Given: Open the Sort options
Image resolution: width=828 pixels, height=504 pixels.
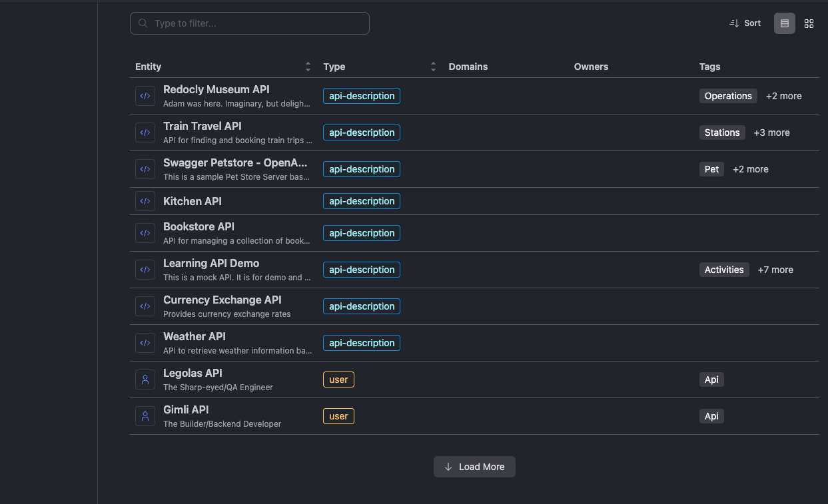Looking at the screenshot, I should [x=745, y=23].
